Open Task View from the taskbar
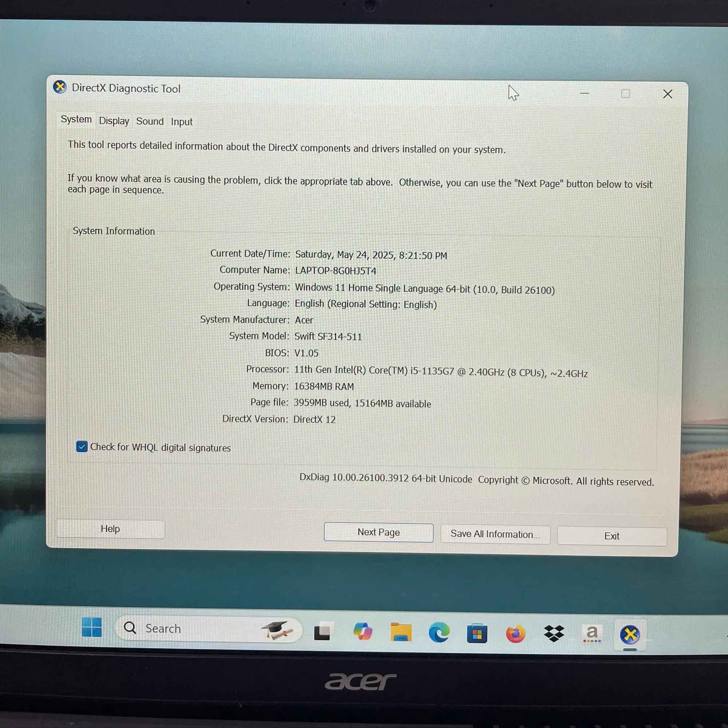 (x=324, y=631)
